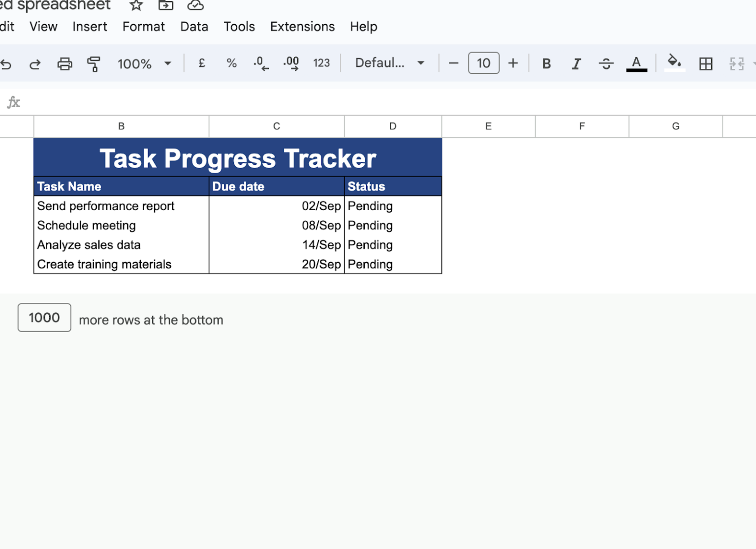Viewport: 756px width, 549px height.
Task: Click the increase font size plus button
Action: pos(513,63)
